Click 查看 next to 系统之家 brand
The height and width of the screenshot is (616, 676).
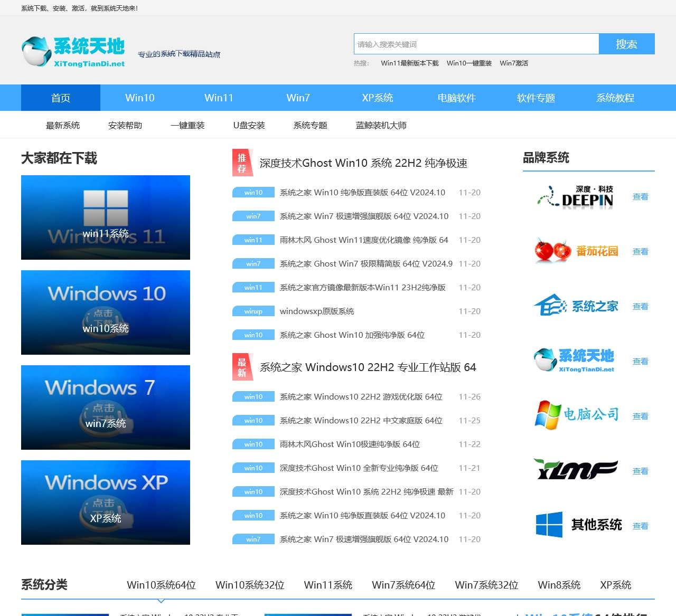tap(641, 307)
